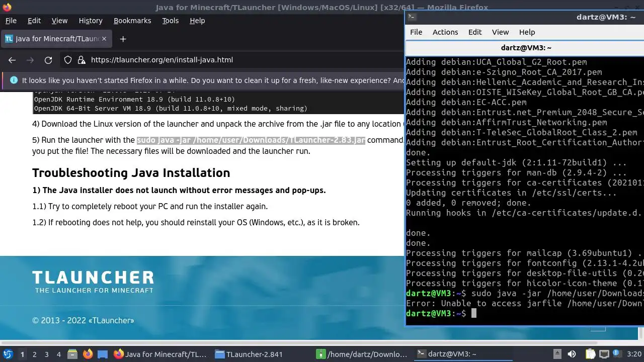
Task: Open Firefox Bookmarks menu
Action: pyautogui.click(x=132, y=21)
